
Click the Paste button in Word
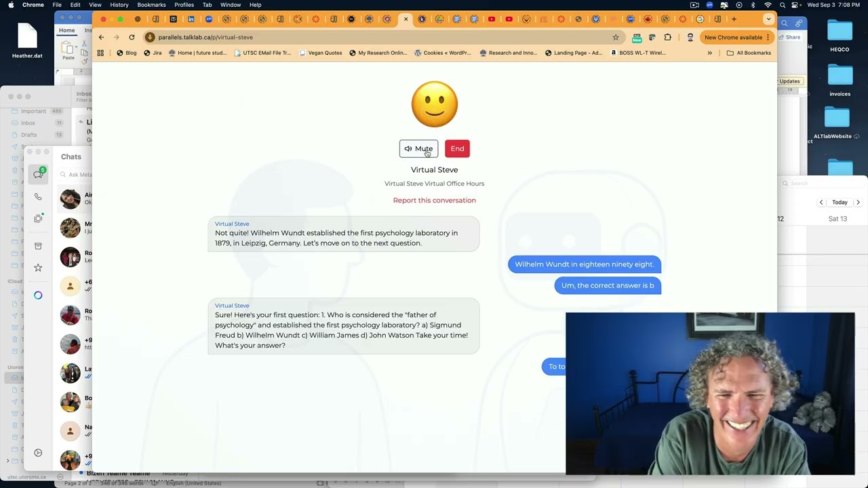68,51
